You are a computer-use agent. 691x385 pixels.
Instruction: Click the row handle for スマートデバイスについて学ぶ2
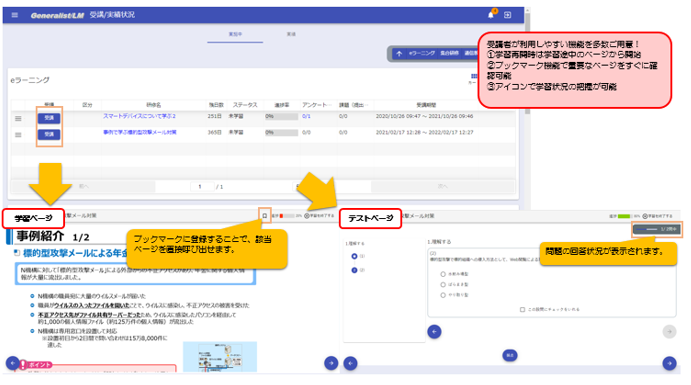tap(18, 118)
